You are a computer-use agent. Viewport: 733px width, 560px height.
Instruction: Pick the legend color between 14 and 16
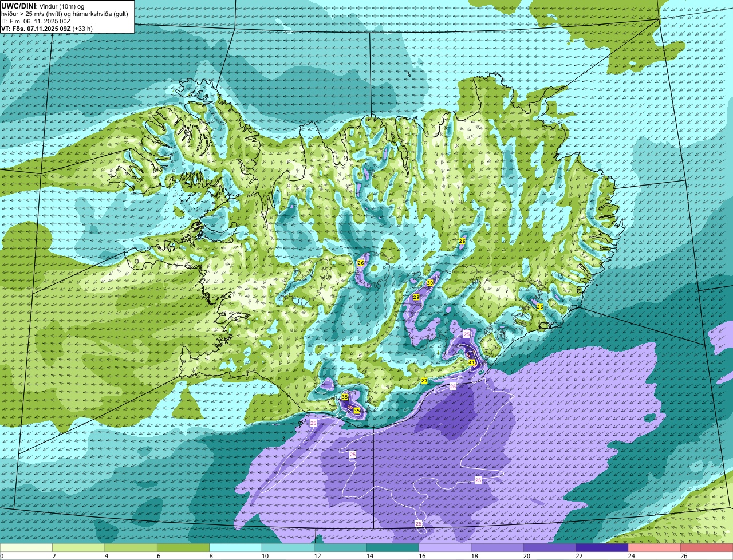(x=393, y=547)
